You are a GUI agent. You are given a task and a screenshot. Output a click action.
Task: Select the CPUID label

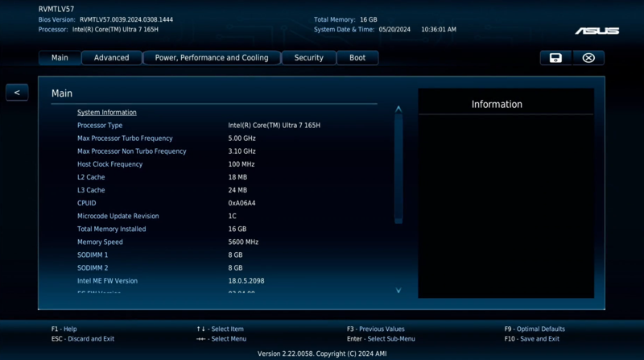(87, 203)
